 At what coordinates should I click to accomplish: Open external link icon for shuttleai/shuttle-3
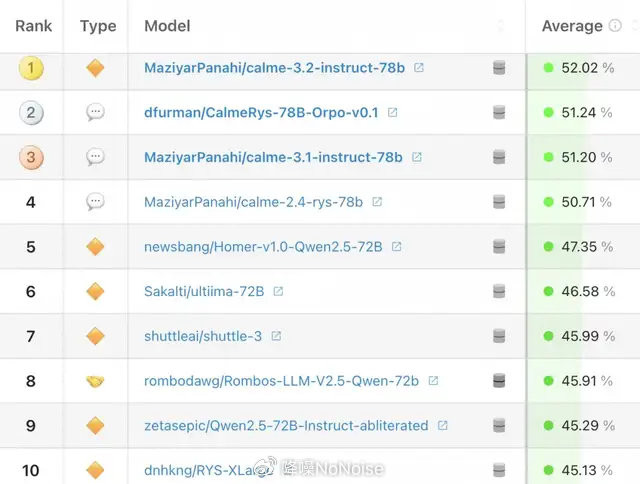click(x=276, y=336)
